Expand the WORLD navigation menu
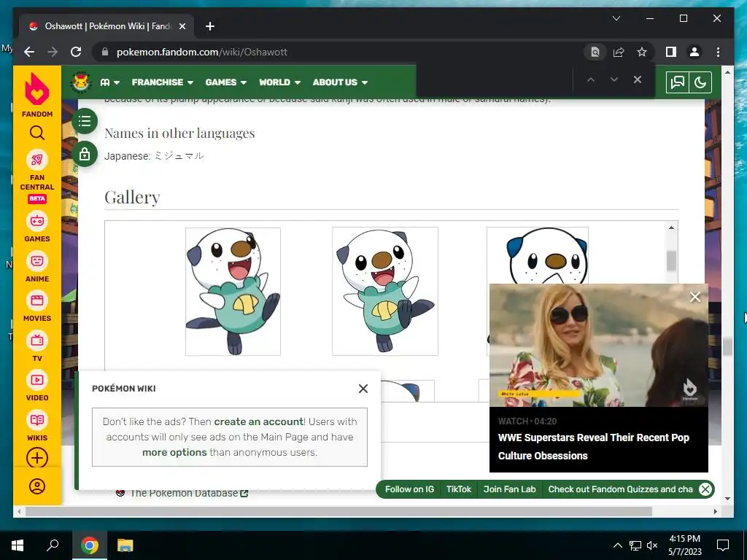The height and width of the screenshot is (560, 747). (279, 82)
